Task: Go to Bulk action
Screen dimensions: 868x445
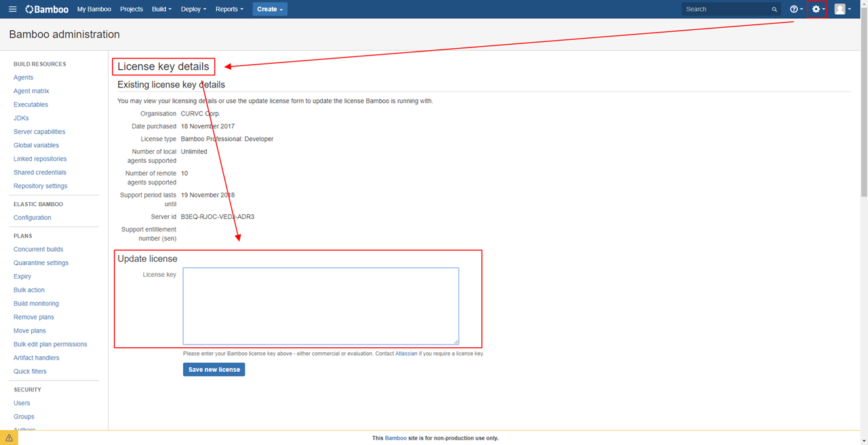Action: (29, 290)
